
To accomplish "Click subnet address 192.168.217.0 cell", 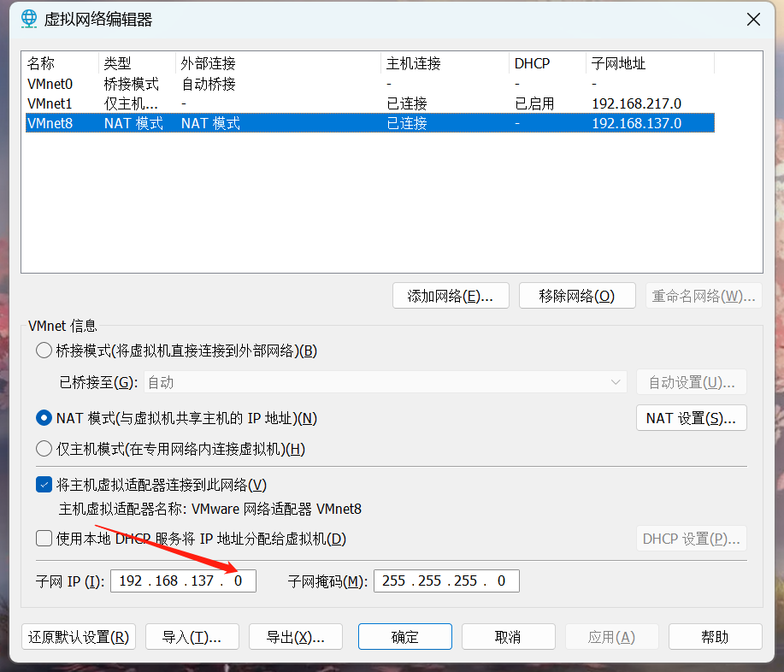I will 636,103.
